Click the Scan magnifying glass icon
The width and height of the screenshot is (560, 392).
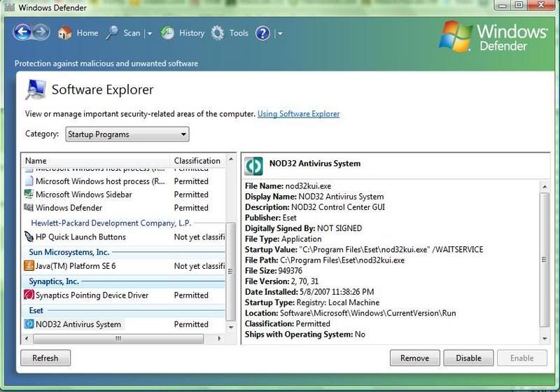(x=112, y=33)
